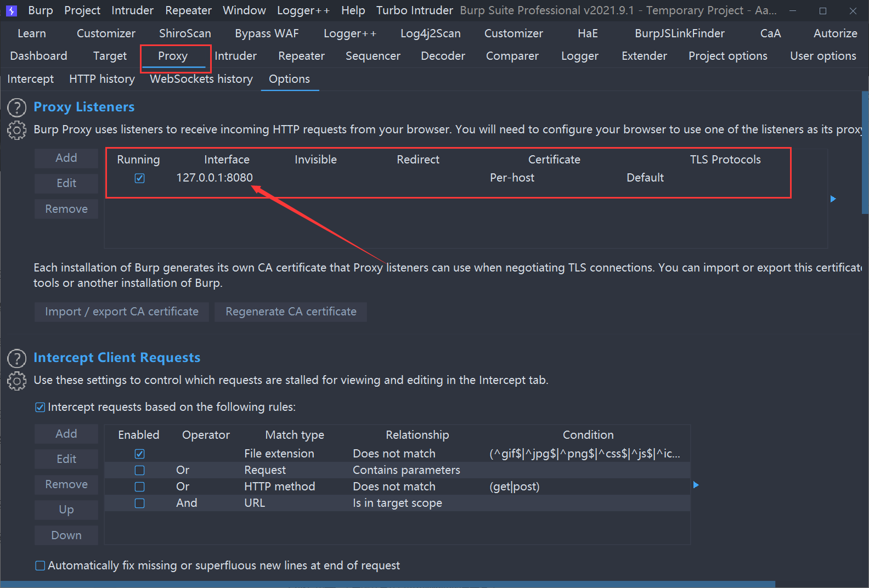Switch to the Comparer tab
869x588 pixels.
coord(512,56)
